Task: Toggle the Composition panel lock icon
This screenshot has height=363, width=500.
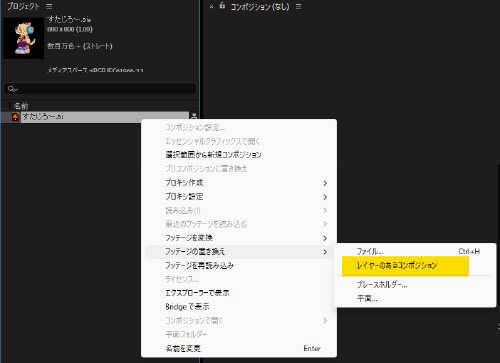Action: click(x=222, y=6)
